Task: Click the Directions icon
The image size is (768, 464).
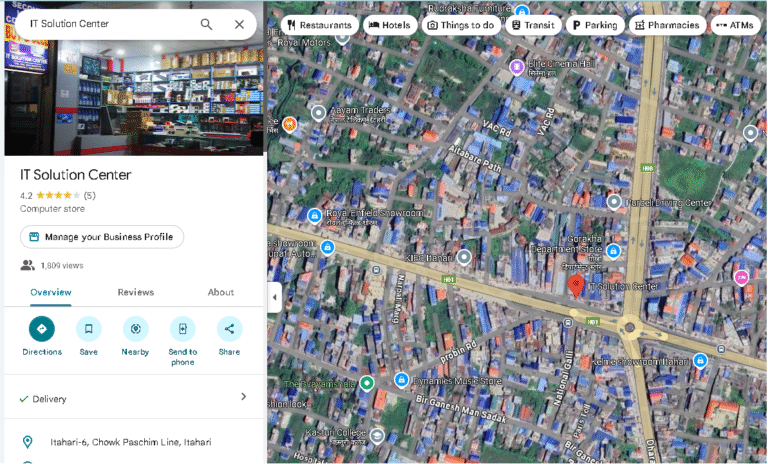Action: click(x=42, y=329)
